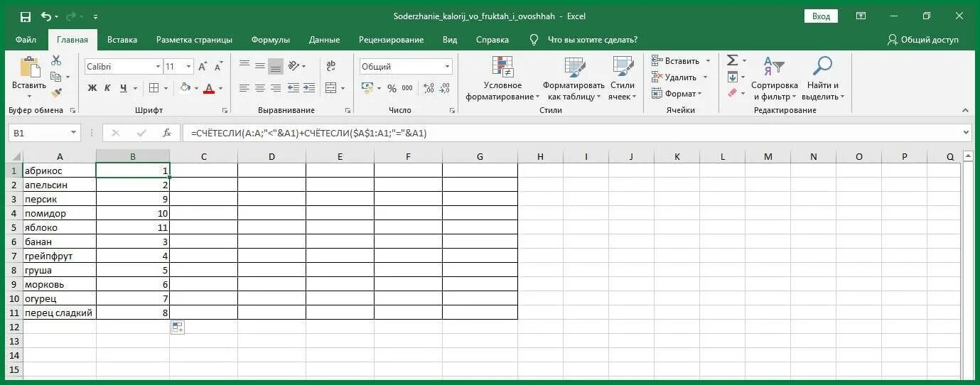Click the Вход sign-in button
The width and height of the screenshot is (980, 385).
[821, 16]
